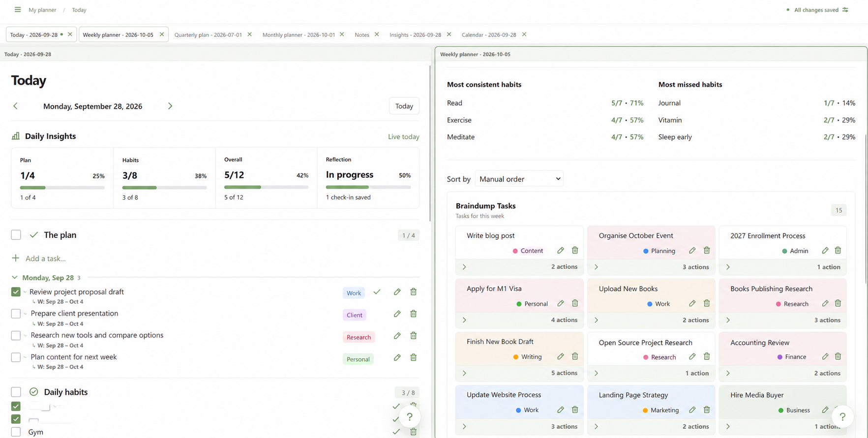Viewport: 868px width, 438px height.
Task: Click the Today button
Action: point(404,106)
